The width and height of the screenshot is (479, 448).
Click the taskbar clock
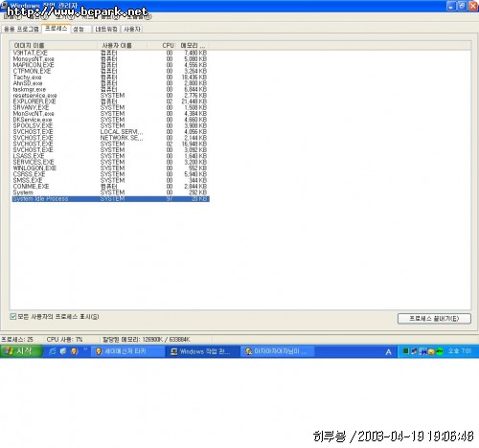(x=460, y=351)
